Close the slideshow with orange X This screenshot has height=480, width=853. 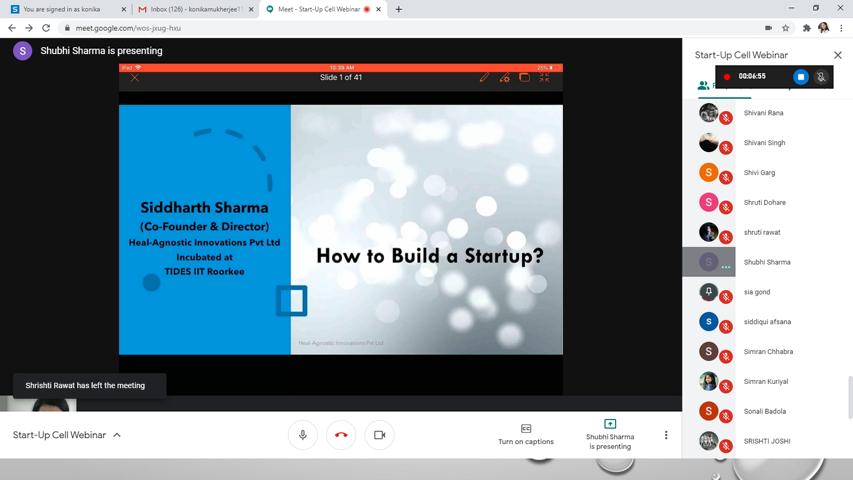coord(135,78)
